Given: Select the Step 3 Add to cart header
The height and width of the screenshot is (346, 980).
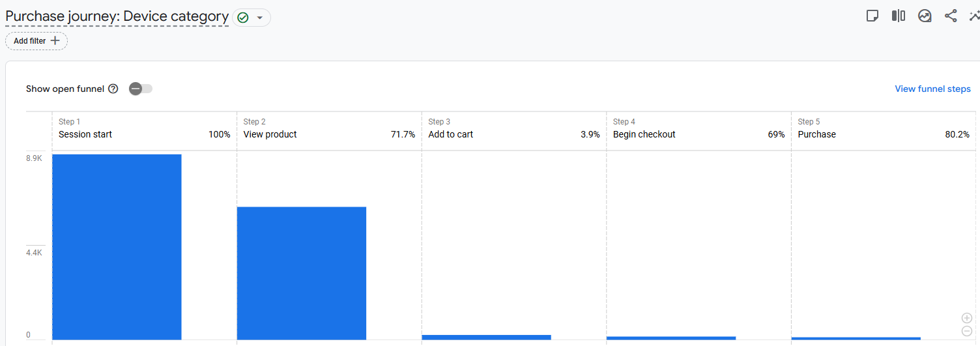Looking at the screenshot, I should point(513,129).
